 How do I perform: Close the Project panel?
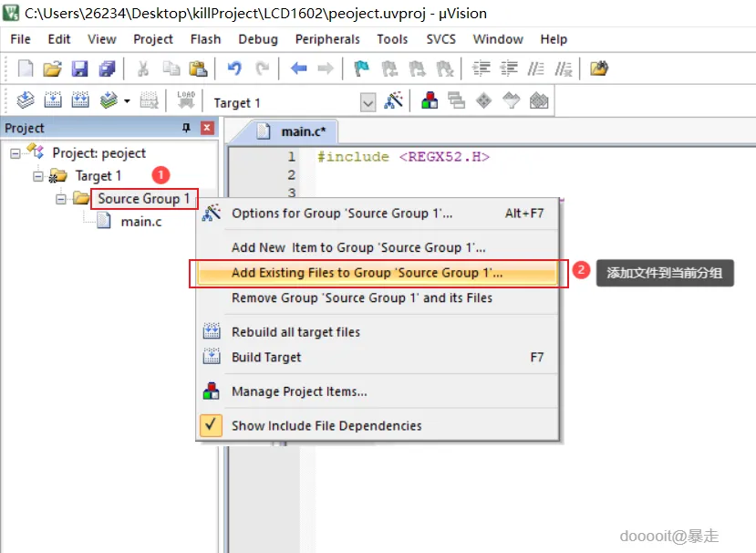207,128
